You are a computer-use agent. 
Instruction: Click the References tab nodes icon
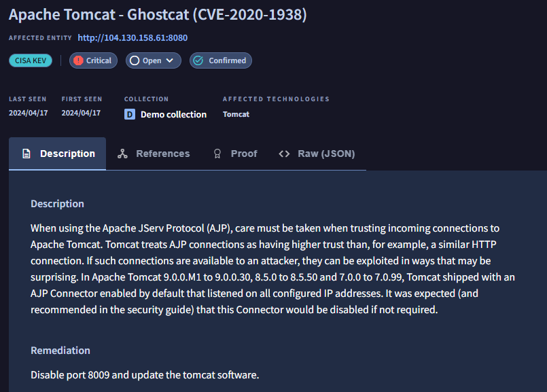[122, 154]
